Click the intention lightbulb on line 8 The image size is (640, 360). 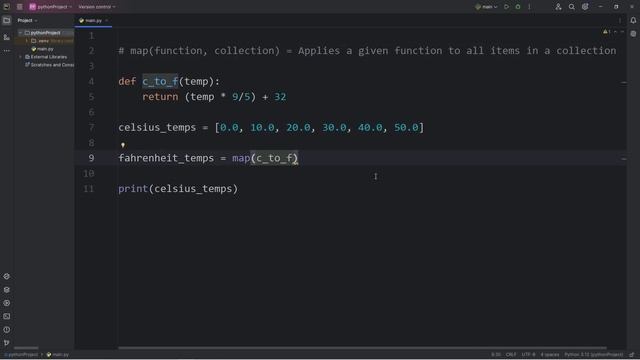[x=123, y=144]
